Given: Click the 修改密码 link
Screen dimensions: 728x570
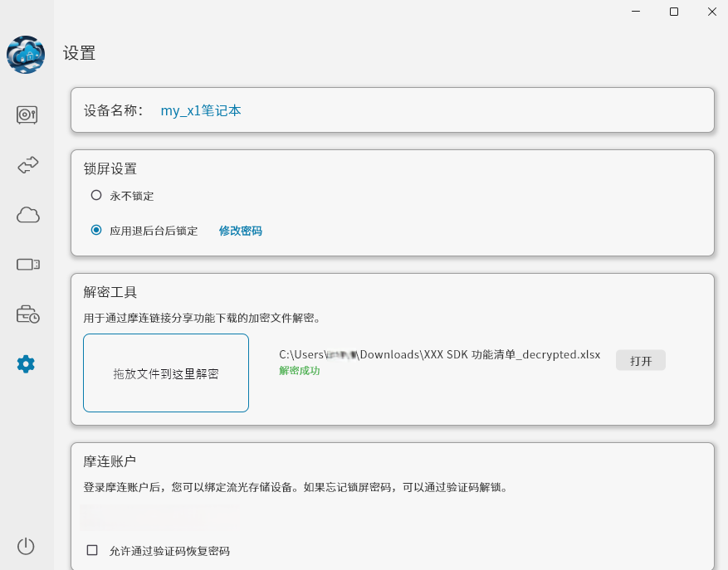Looking at the screenshot, I should pyautogui.click(x=241, y=230).
